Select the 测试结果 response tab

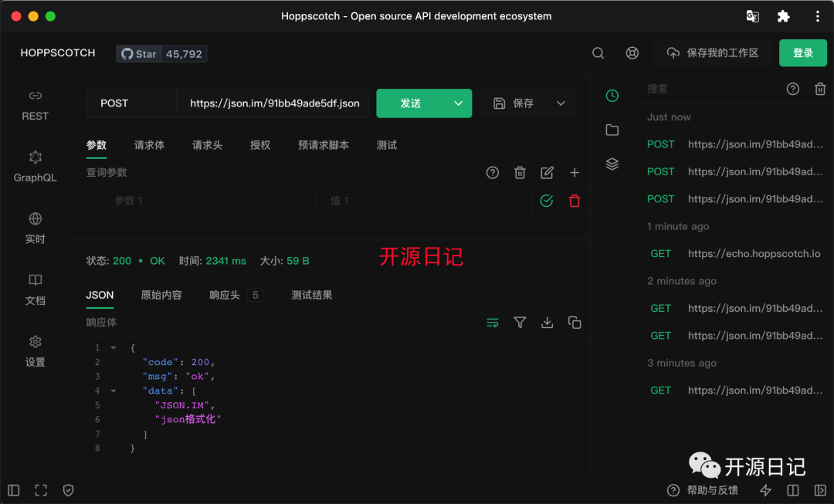[312, 295]
